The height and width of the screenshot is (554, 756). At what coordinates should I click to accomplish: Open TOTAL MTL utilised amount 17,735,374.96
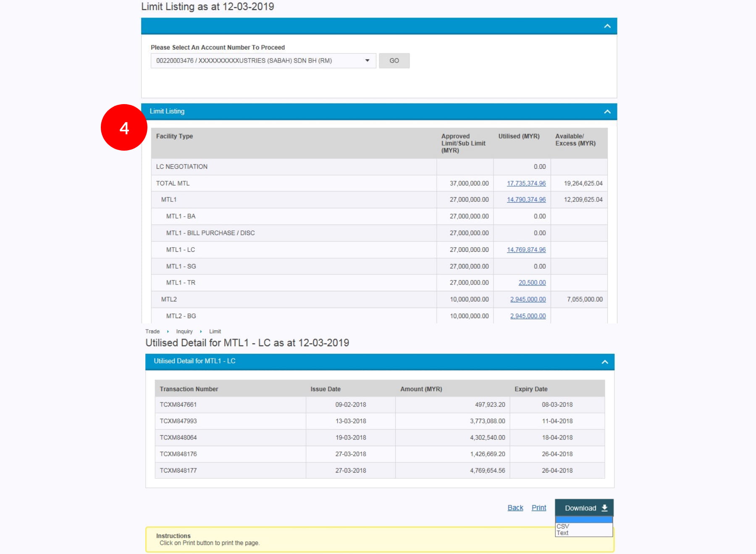click(526, 183)
